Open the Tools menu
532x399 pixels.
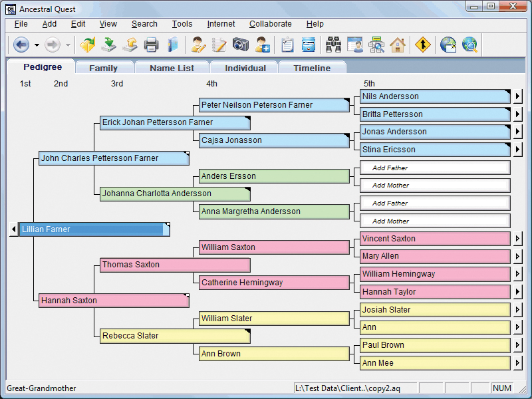click(182, 24)
